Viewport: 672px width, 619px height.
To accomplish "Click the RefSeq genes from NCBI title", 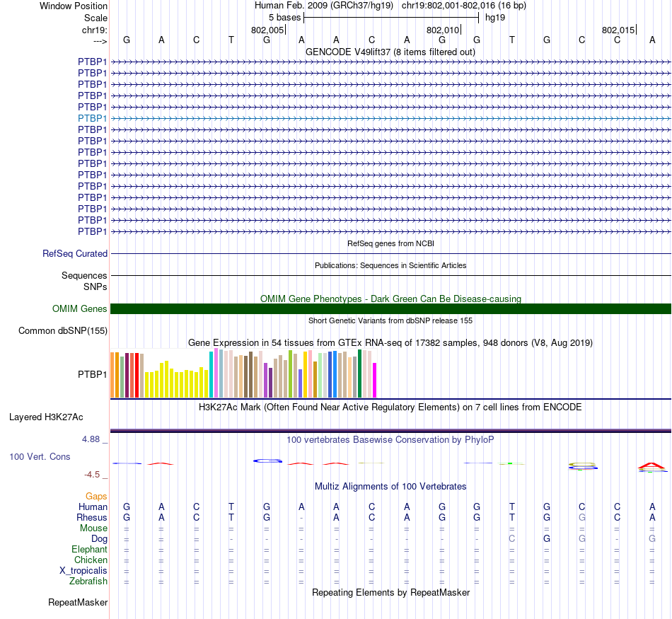I will (x=390, y=243).
